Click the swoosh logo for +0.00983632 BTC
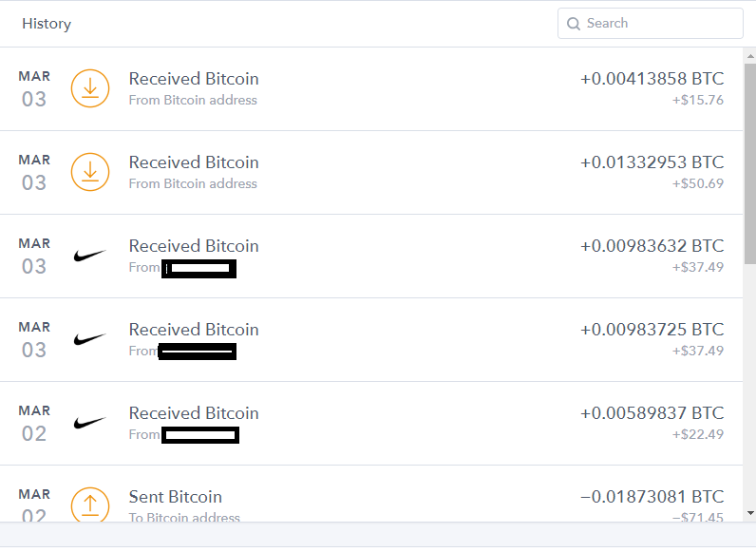 click(89, 256)
